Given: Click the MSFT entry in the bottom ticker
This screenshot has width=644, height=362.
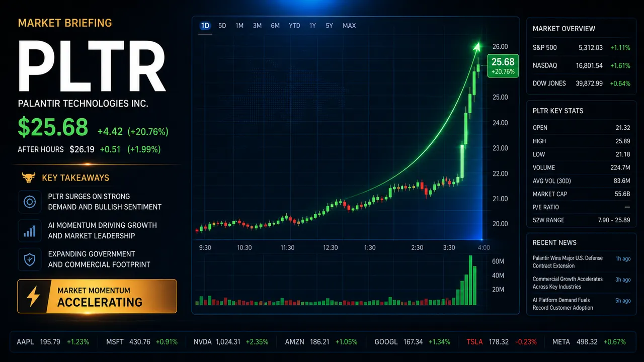Looking at the screenshot, I should (142, 342).
